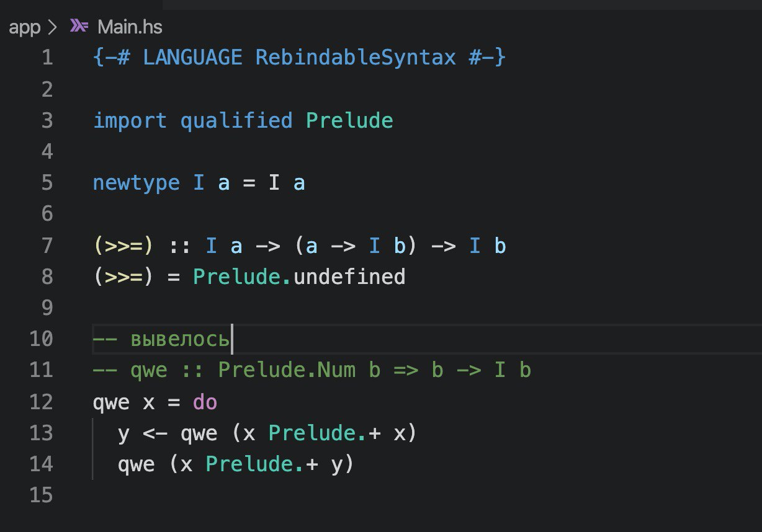Screen dimensions: 762x532
Task: Click the 'LANGUAGE' keyword on line 1
Action: (192, 58)
